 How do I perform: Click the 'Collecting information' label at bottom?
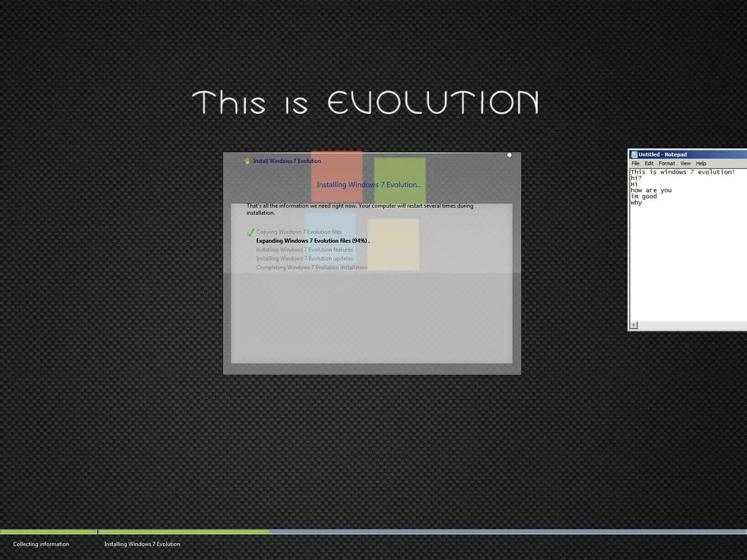41,544
